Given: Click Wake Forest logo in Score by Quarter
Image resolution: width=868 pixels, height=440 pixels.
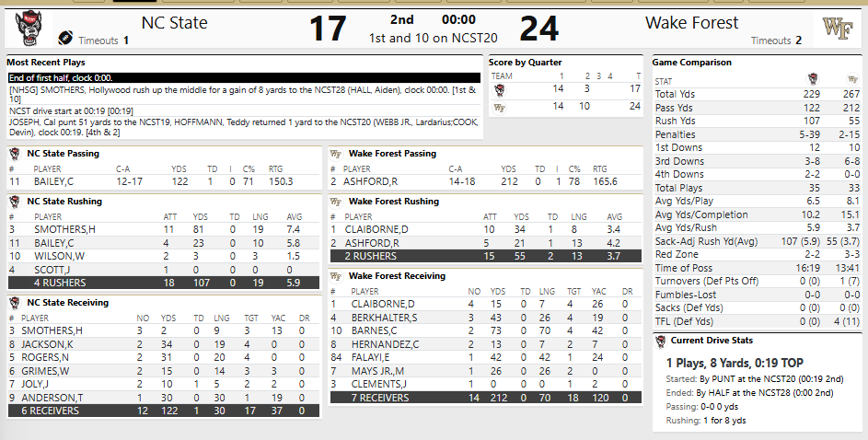Looking at the screenshot, I should coord(499,108).
